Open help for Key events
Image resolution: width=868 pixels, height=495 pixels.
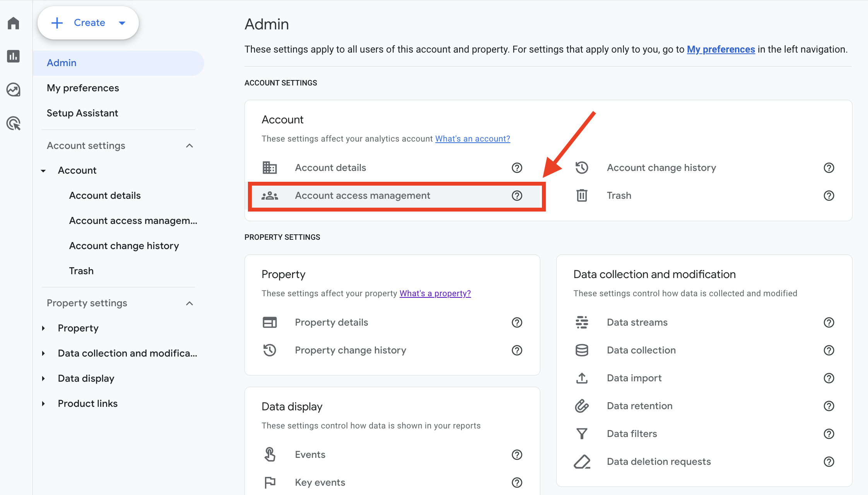tap(517, 482)
